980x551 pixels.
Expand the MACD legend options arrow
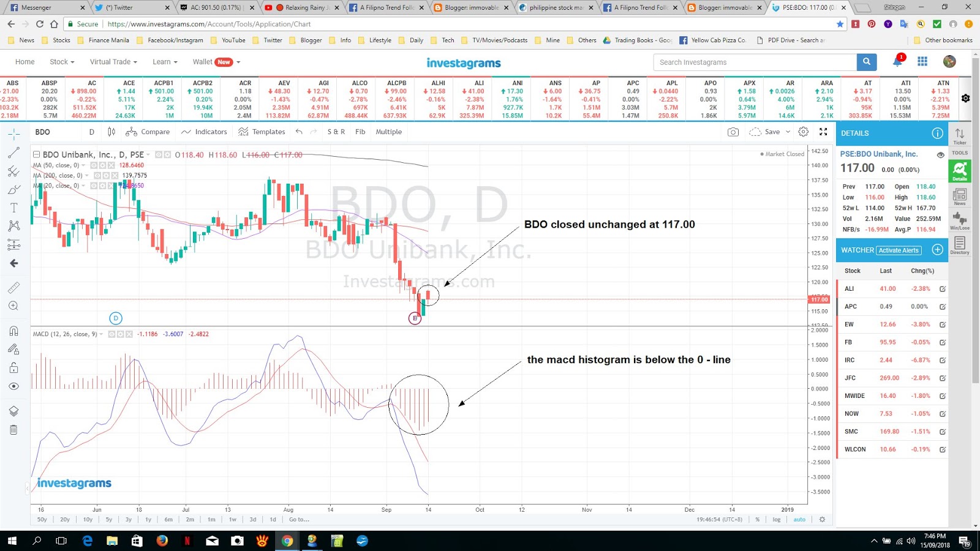(x=101, y=334)
